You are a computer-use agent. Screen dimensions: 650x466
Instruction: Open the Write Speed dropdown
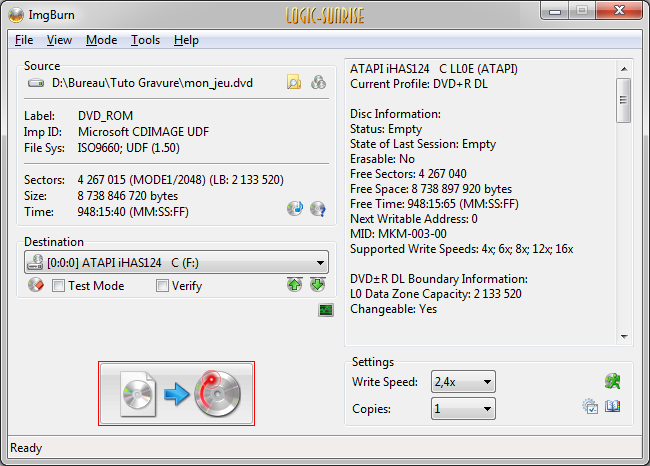point(463,382)
